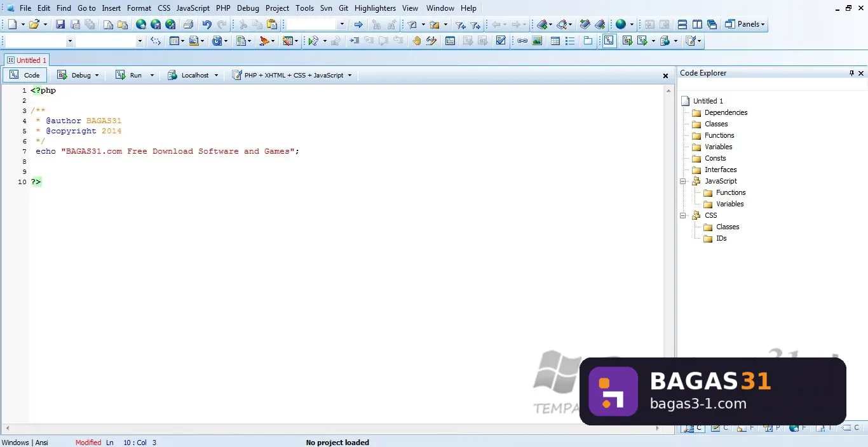Select the Interfaces folder in Code Explorer
The image size is (868, 447).
click(x=714, y=170)
